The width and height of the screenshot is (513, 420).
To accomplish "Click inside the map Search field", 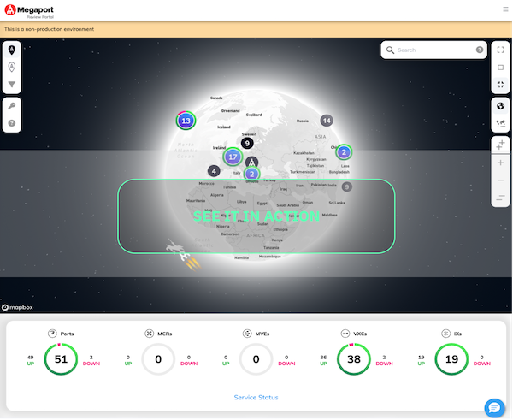I will [x=433, y=50].
